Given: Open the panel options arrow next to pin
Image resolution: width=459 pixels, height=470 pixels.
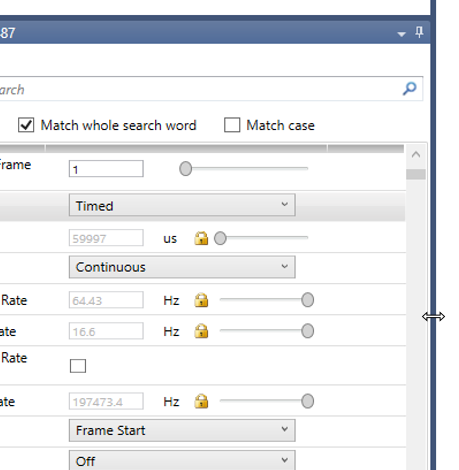Looking at the screenshot, I should [401, 34].
